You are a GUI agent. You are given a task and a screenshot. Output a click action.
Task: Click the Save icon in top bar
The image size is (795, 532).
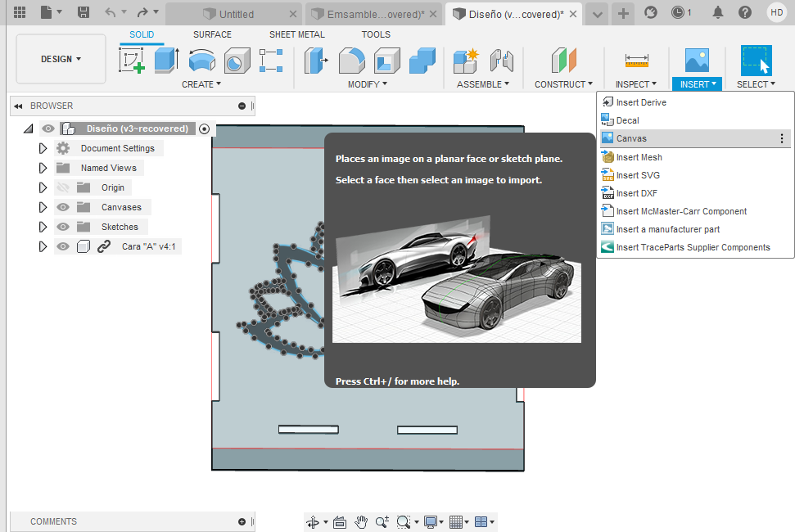click(84, 12)
